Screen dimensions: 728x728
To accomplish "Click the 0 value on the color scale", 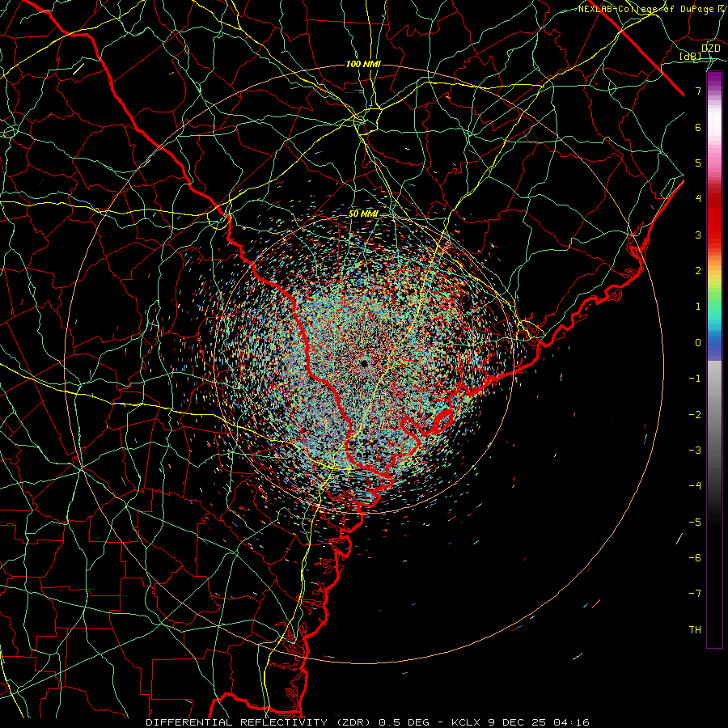I will tap(698, 343).
